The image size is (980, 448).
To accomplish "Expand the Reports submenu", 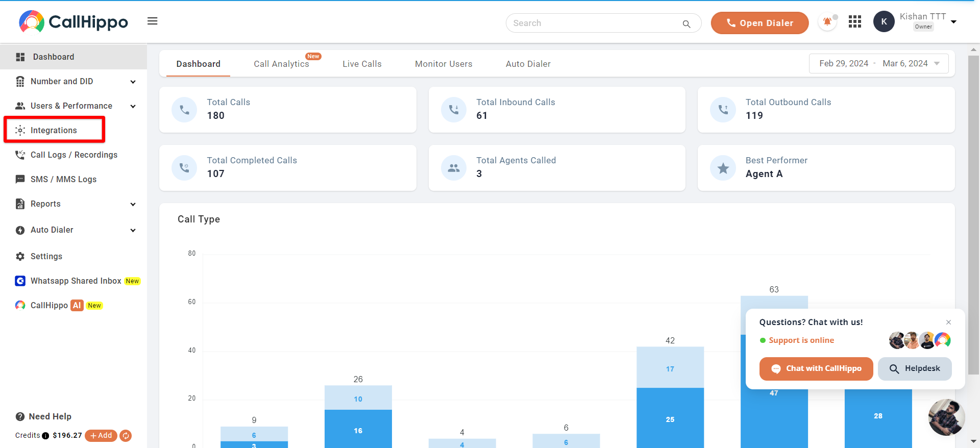I will click(133, 204).
